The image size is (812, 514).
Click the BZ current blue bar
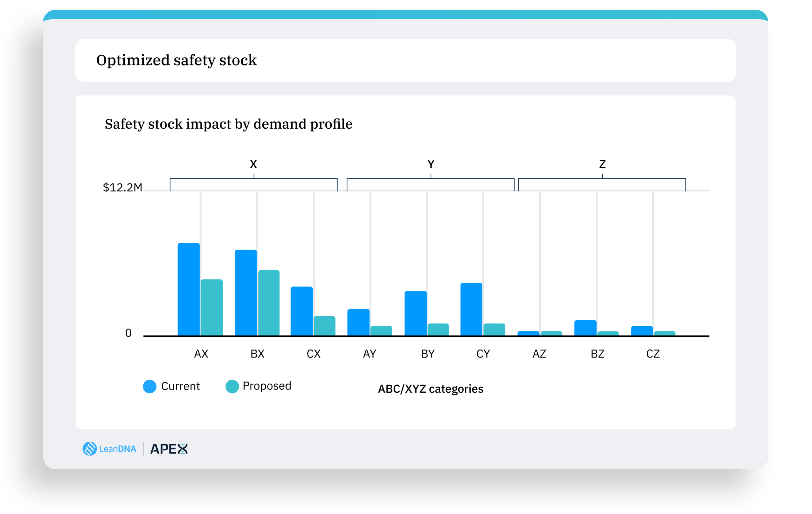pyautogui.click(x=586, y=328)
